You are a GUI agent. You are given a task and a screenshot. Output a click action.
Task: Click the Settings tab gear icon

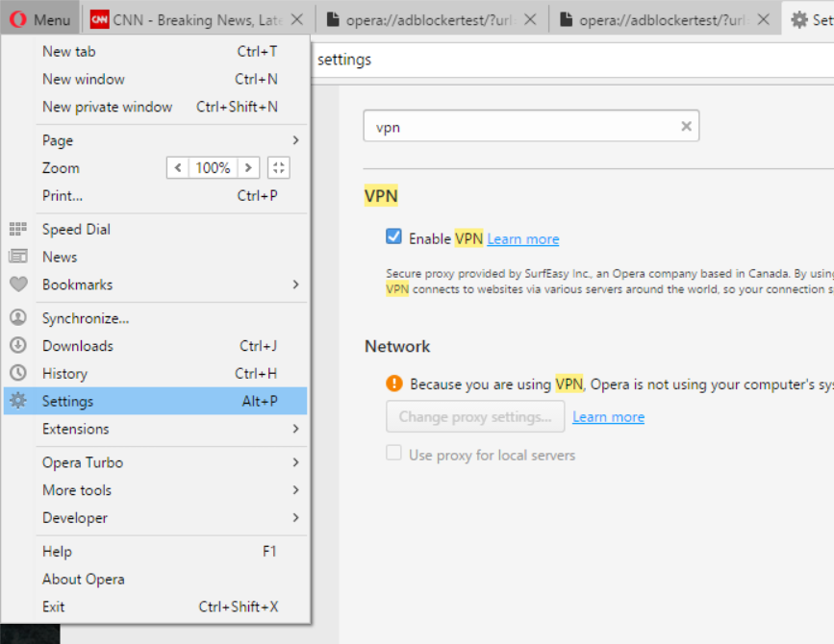click(x=799, y=19)
